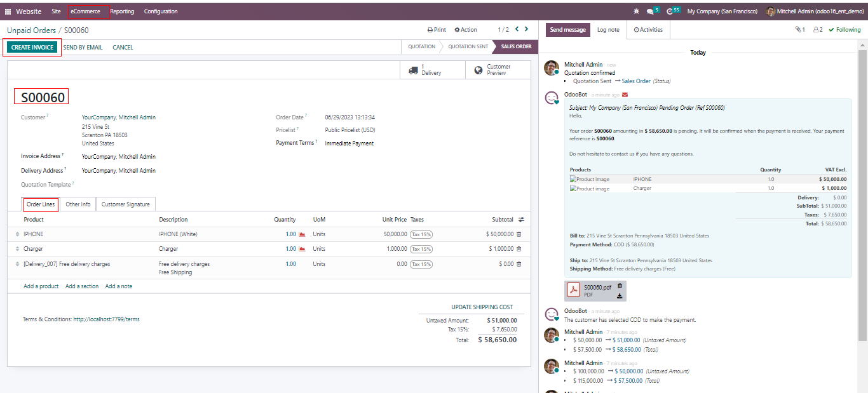868x393 pixels.
Task: Open the Reporting menu
Action: click(122, 11)
